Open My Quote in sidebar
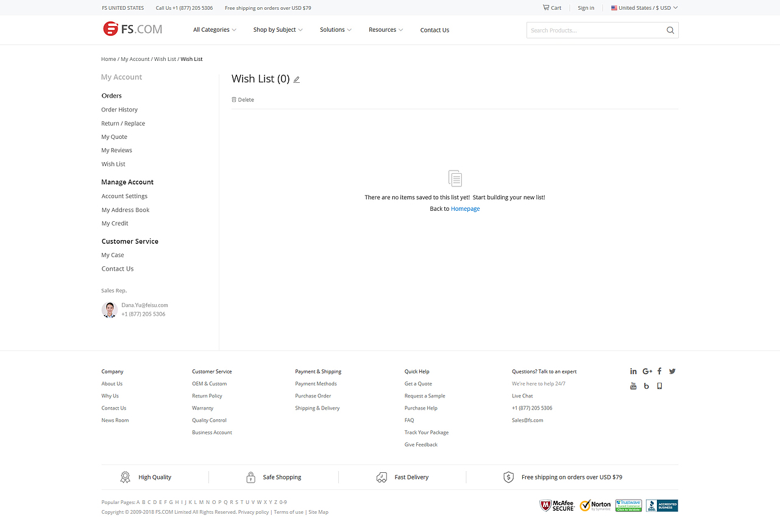Image resolution: width=780 pixels, height=532 pixels. [x=115, y=137]
